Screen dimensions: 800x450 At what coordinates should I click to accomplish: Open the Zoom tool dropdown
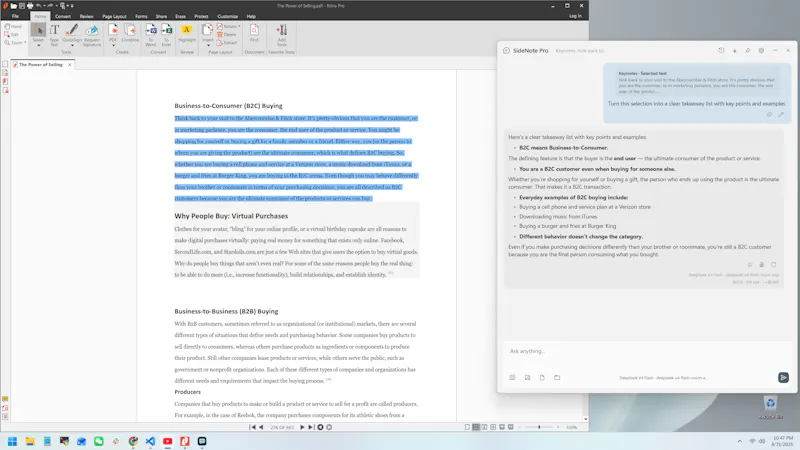15,42
